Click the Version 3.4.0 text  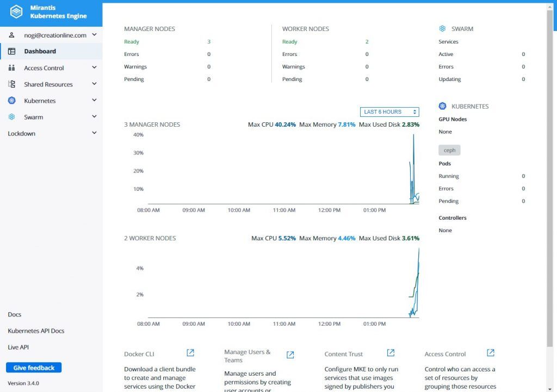coord(23,383)
